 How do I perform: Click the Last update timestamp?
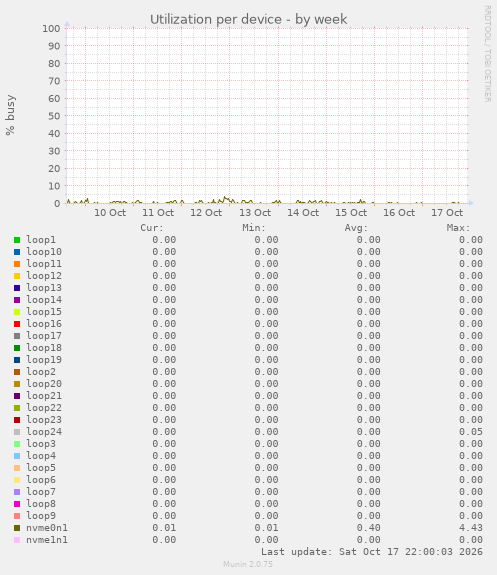(x=372, y=552)
